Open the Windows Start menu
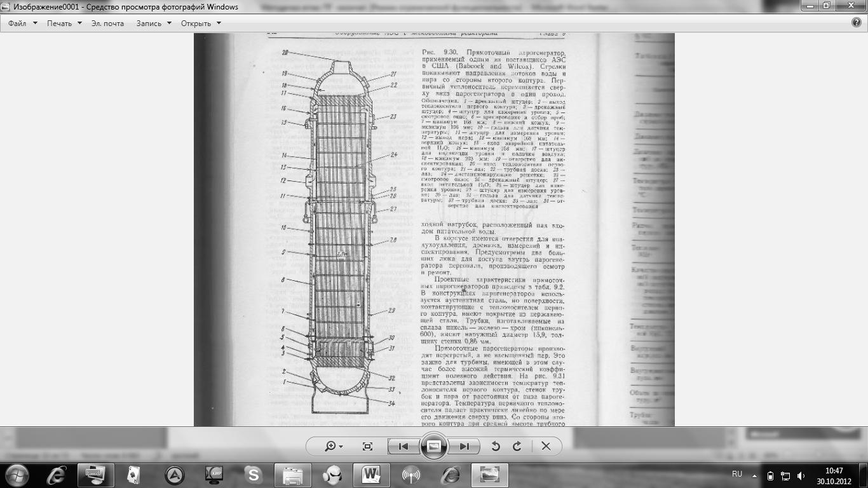The width and height of the screenshot is (868, 488). pos(17,475)
